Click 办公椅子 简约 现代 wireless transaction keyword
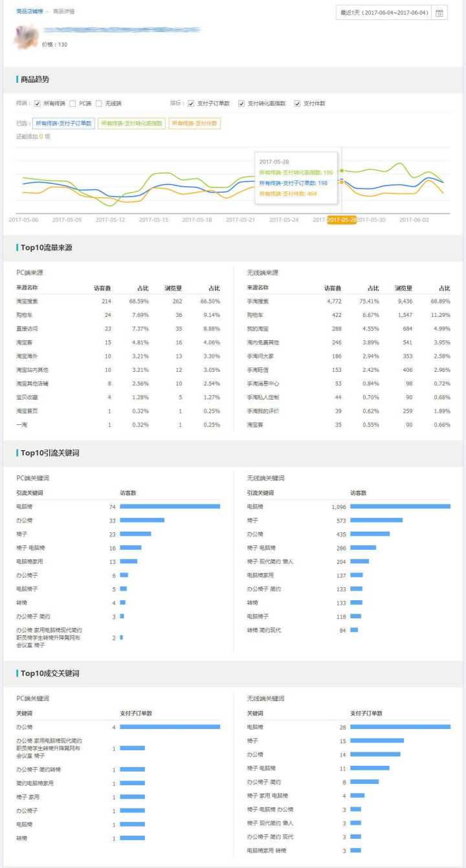The width and height of the screenshot is (466, 868). coord(270,836)
